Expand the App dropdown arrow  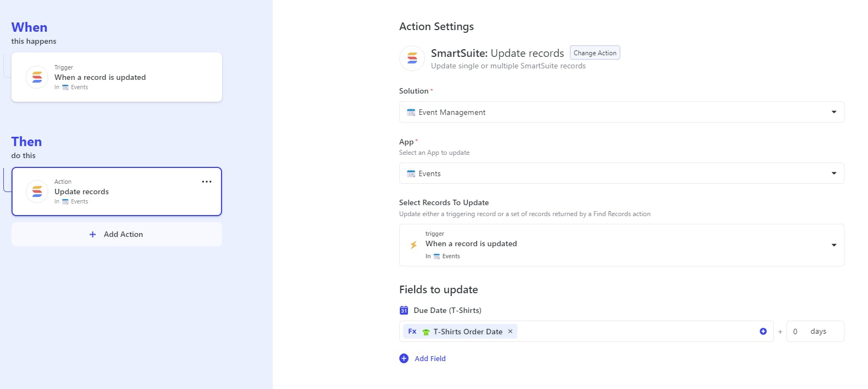point(834,173)
